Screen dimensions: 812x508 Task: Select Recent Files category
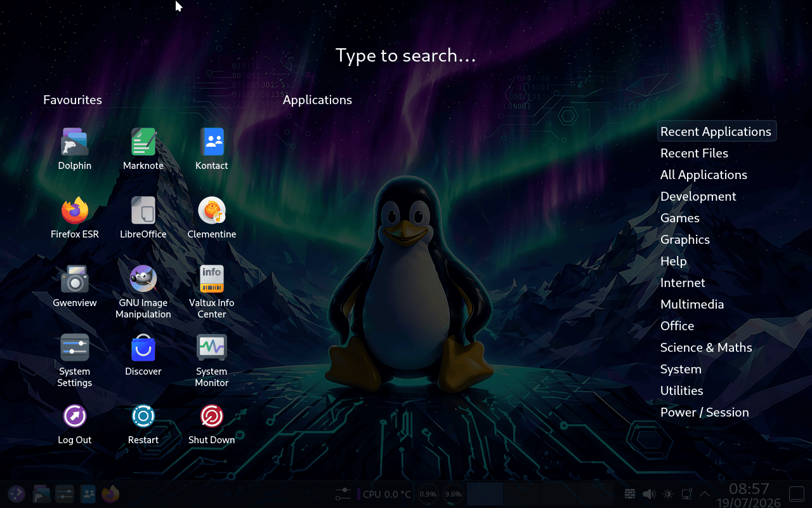tap(694, 153)
